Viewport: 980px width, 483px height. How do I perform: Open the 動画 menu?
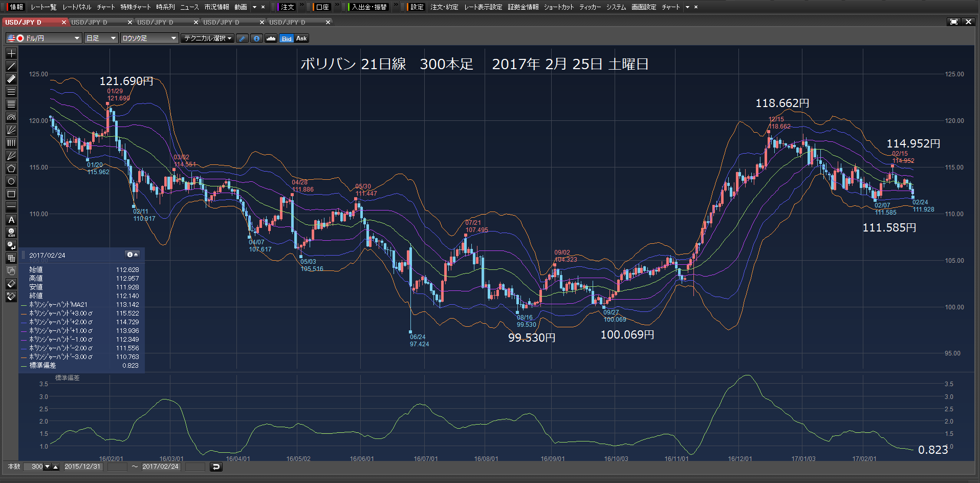tap(241, 7)
